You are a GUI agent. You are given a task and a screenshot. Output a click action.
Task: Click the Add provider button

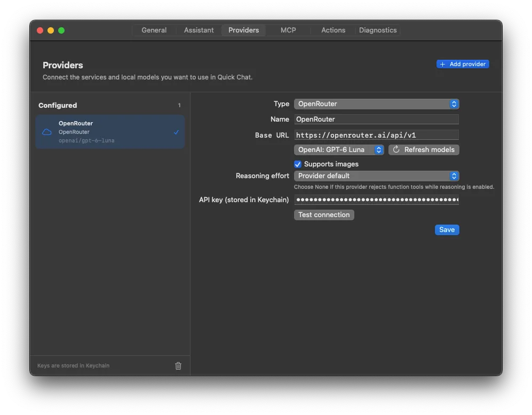(463, 64)
